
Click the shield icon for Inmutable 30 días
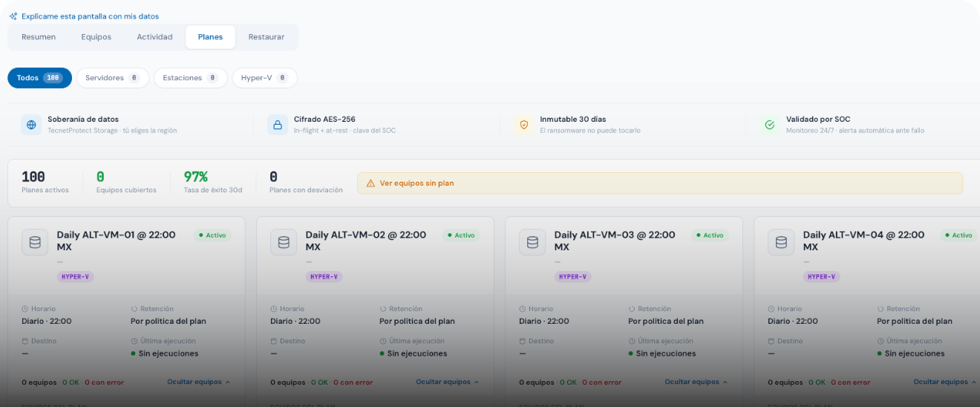523,125
